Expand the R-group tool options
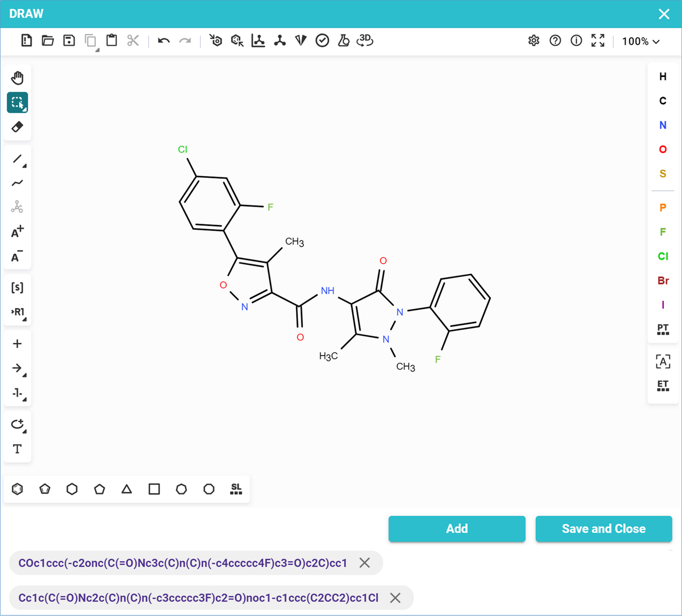Screen dimensions: 682x616 [x=25, y=319]
